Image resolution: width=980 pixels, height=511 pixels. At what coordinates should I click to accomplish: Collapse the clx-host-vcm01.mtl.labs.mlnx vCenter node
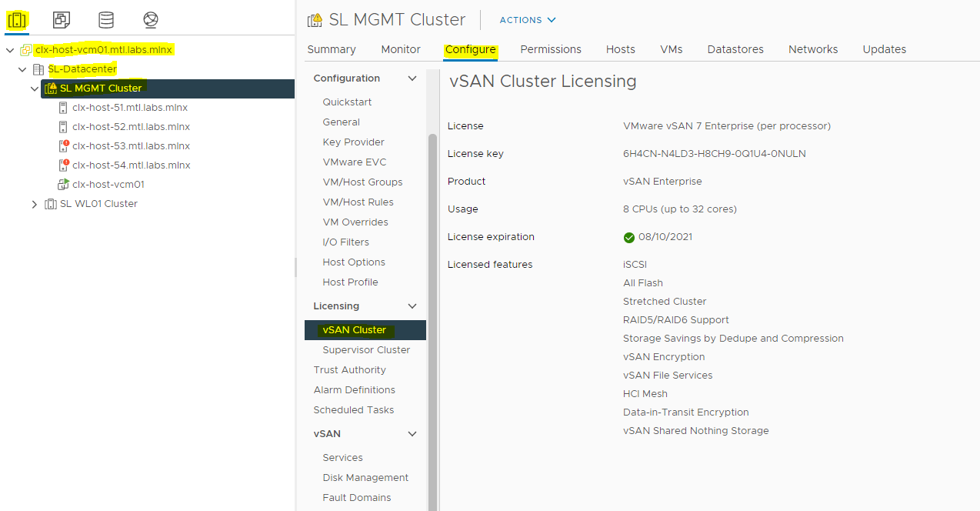(x=10, y=50)
